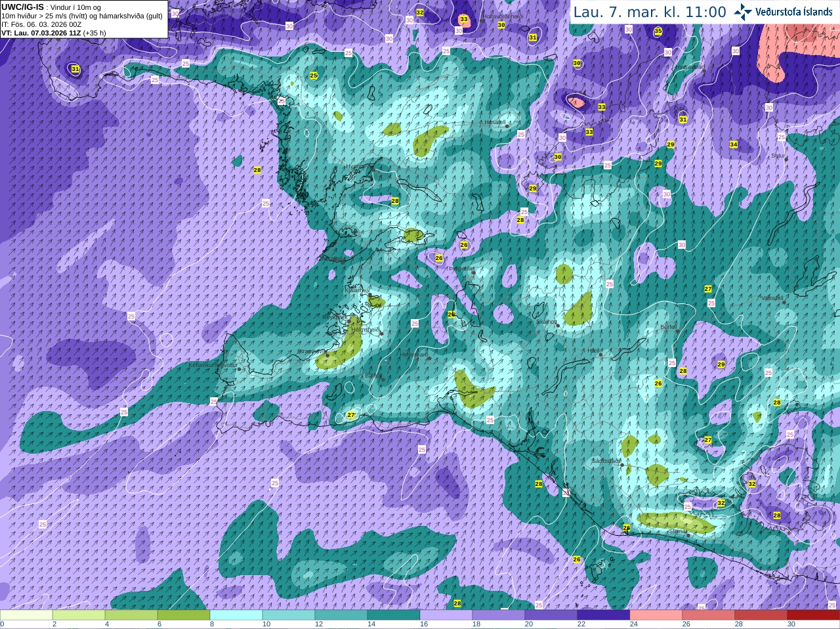Pick the 22–24 m/s dark indigo legend swatch
The height and width of the screenshot is (629, 840).
click(604, 615)
